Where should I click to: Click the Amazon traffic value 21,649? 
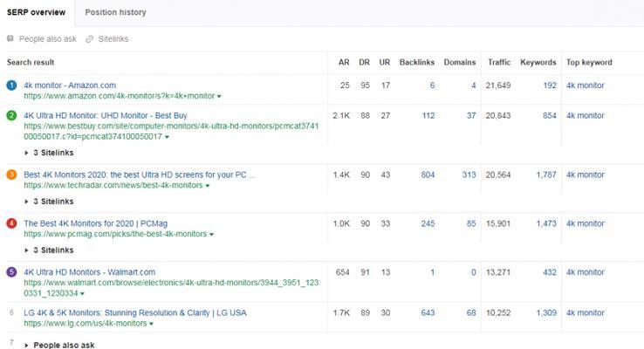(x=498, y=86)
